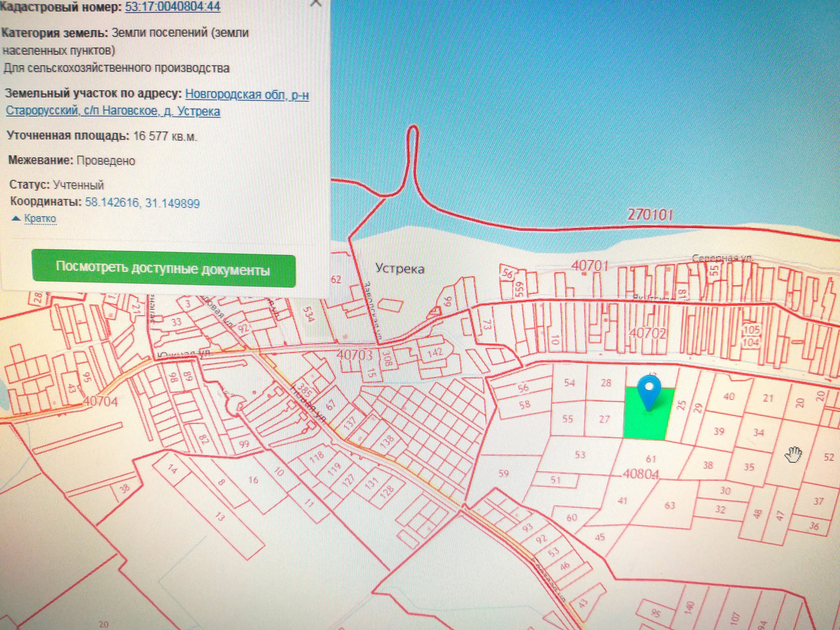Click cadastral block label 270101

point(650,215)
